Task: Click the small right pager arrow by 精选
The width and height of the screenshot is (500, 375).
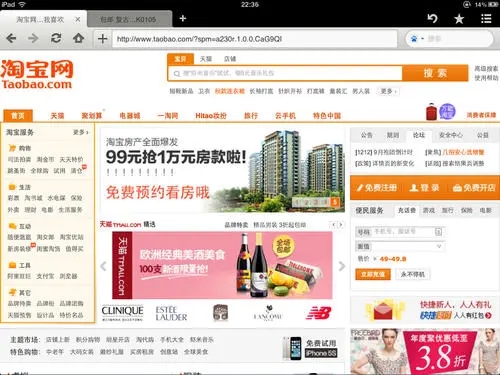Action: pos(341,225)
